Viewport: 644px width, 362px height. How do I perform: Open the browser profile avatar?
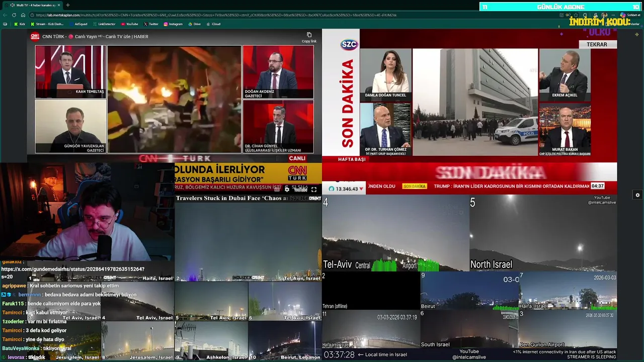tap(604, 15)
